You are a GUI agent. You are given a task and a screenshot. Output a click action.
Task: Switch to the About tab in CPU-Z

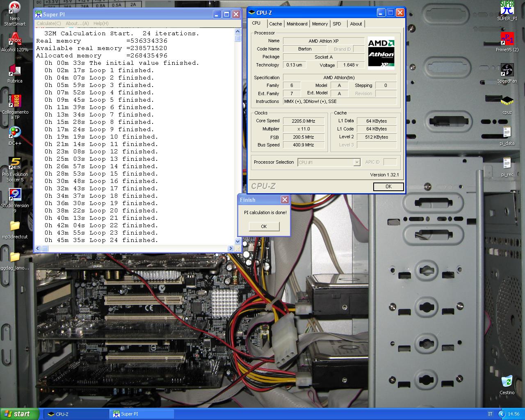(x=356, y=24)
